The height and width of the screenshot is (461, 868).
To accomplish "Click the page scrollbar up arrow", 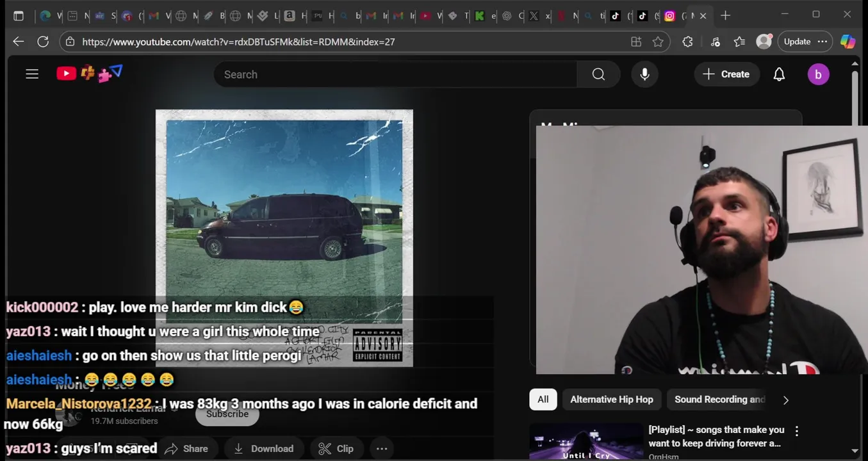I will [855, 64].
